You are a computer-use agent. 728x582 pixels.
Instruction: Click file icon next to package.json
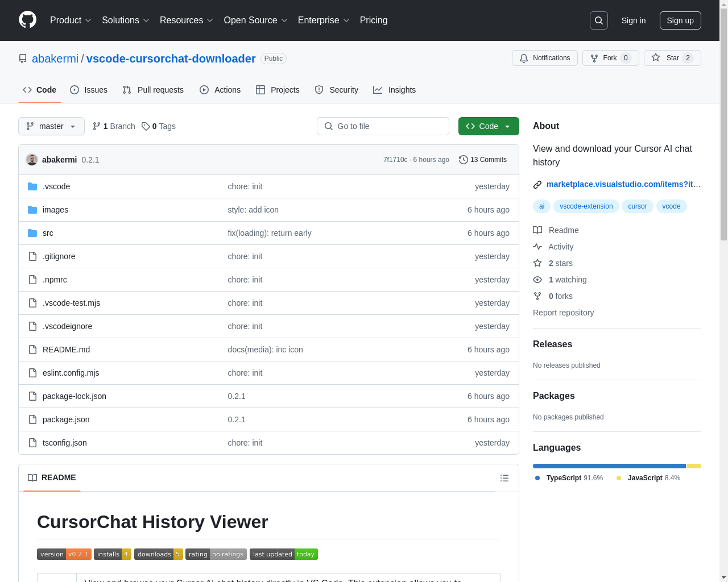click(32, 419)
